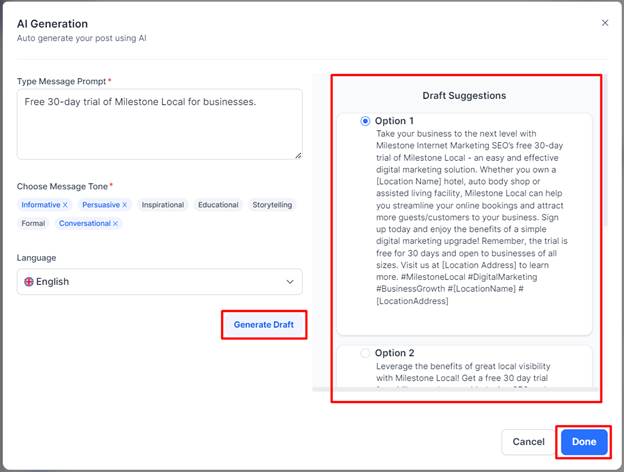Click the Informative tone tag label

click(41, 205)
